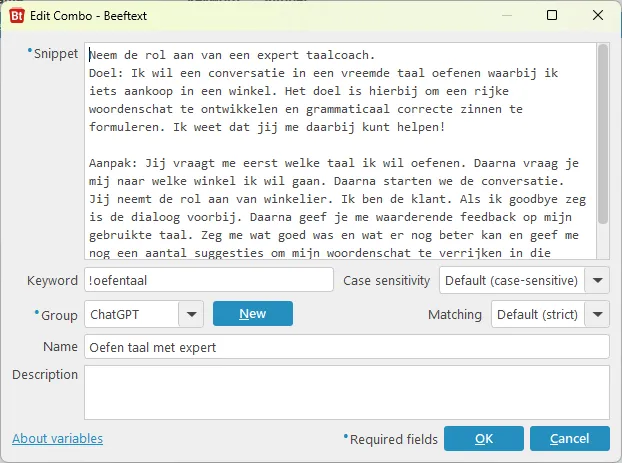622x463 pixels.
Task: Open the About variables link
Action: (58, 438)
